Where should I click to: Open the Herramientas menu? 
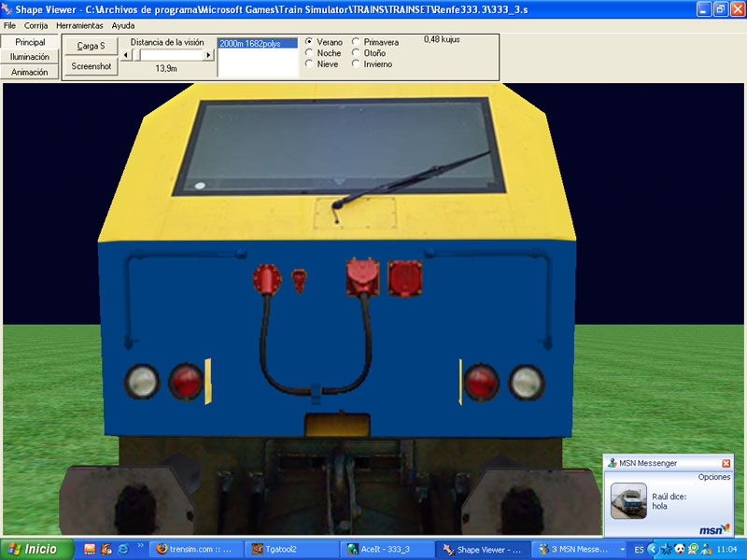[79, 25]
